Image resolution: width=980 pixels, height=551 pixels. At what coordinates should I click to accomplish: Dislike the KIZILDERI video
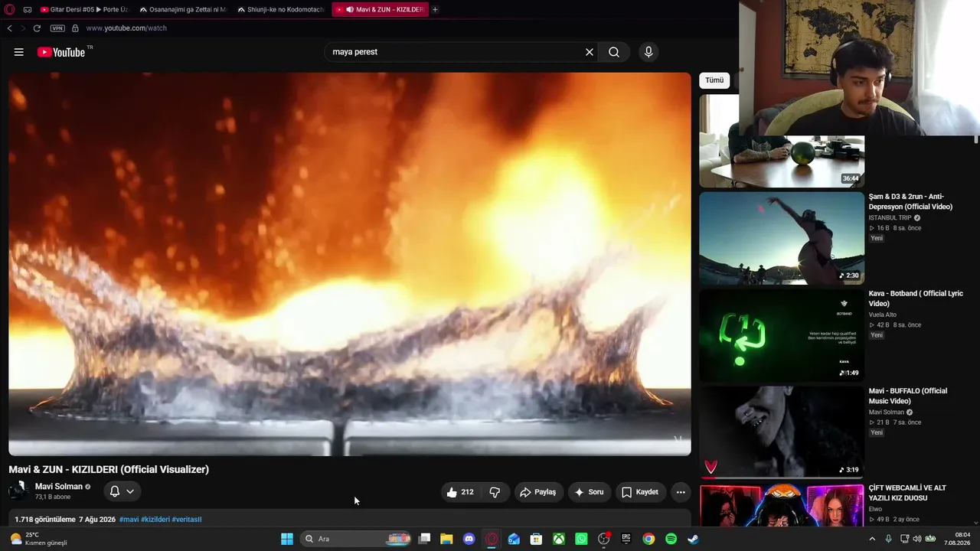pyautogui.click(x=495, y=492)
